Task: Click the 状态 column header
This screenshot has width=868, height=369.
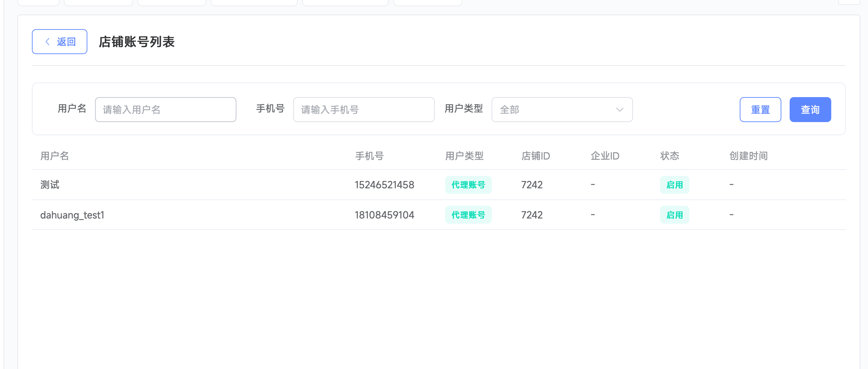Action: click(x=669, y=156)
